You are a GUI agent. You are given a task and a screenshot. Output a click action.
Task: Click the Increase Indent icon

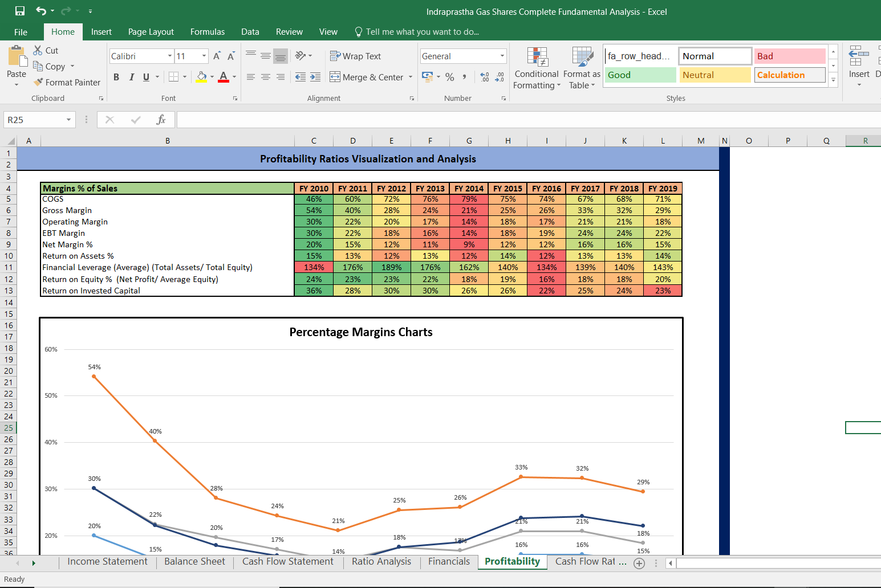click(x=315, y=77)
